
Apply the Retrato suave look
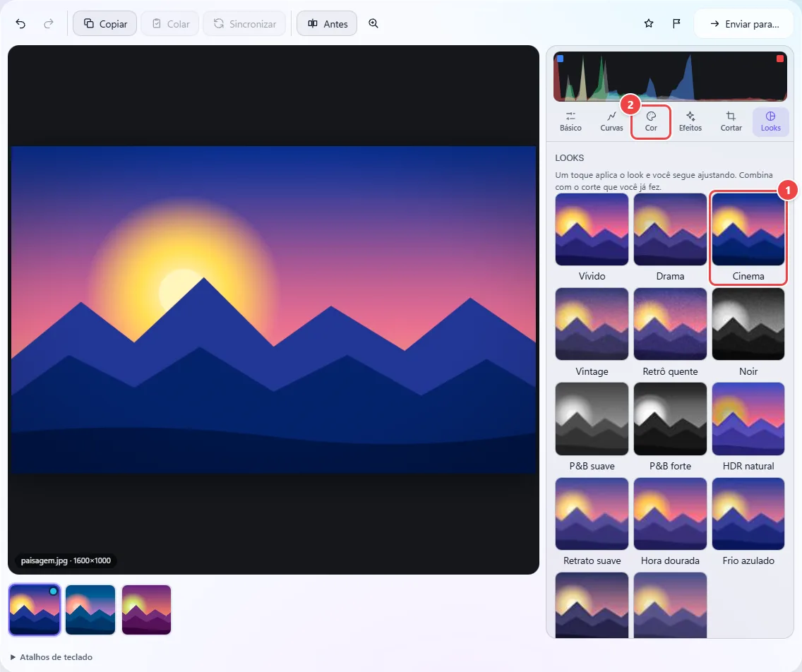point(592,522)
